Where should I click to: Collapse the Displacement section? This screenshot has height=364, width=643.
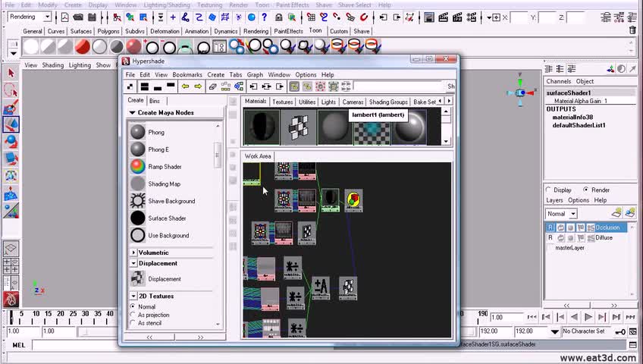[133, 264]
